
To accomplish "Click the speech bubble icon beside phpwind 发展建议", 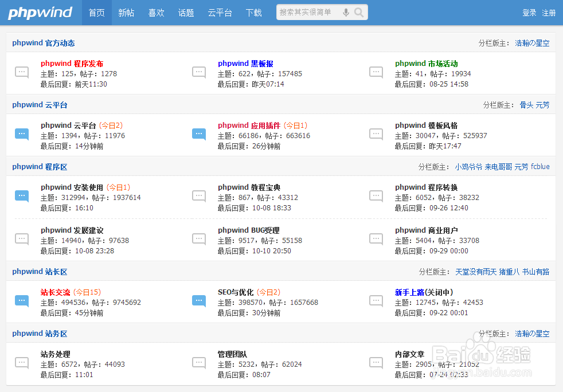I will click(22, 239).
